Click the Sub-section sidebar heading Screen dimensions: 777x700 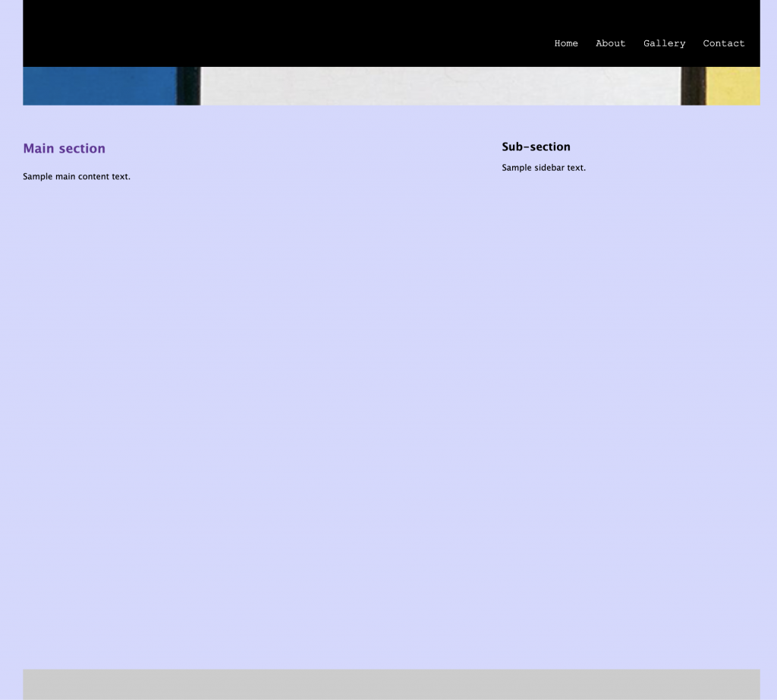(x=536, y=147)
